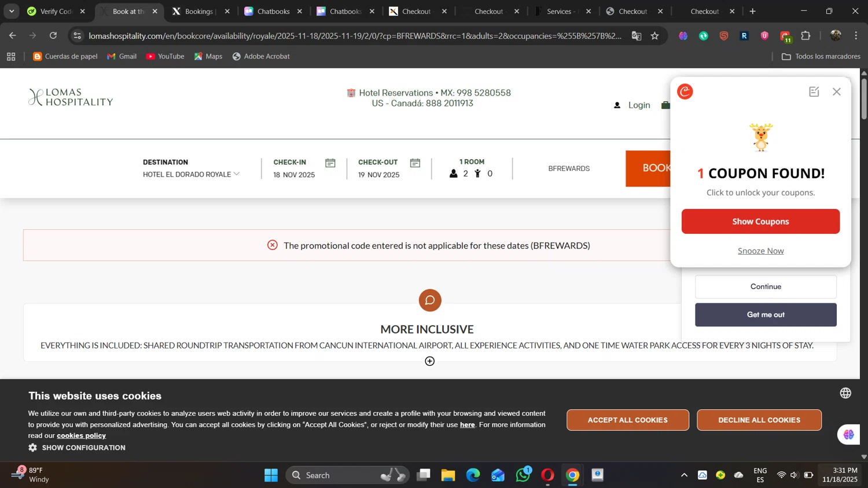This screenshot has height=488, width=868.
Task: Expand the Hotel El Dorado Royale destination dropdown
Action: (191, 174)
